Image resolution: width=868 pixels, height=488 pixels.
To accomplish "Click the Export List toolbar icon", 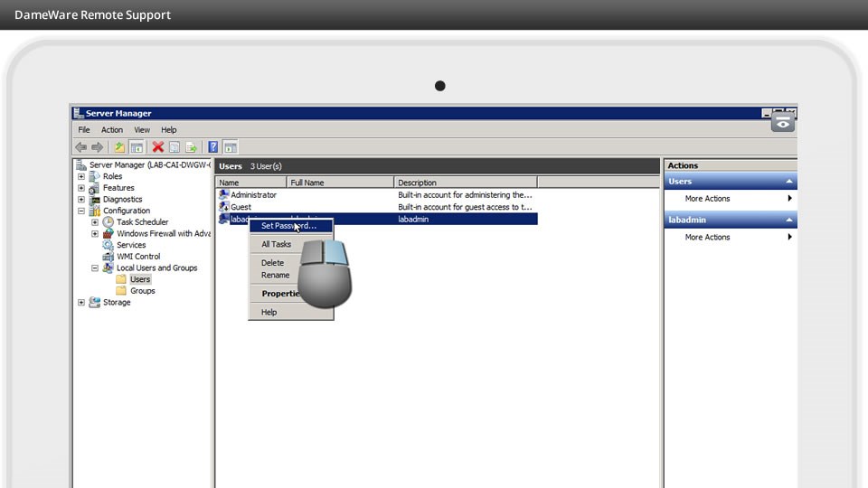I will click(x=191, y=147).
